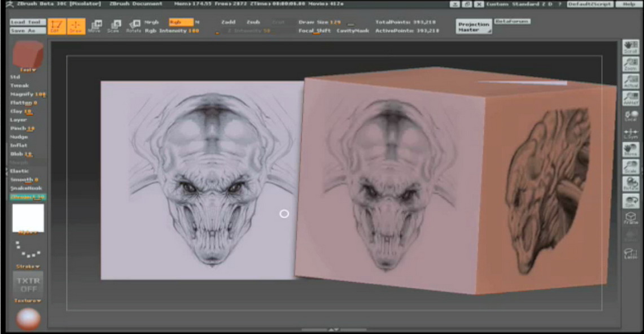Click the Save As button

(28, 31)
